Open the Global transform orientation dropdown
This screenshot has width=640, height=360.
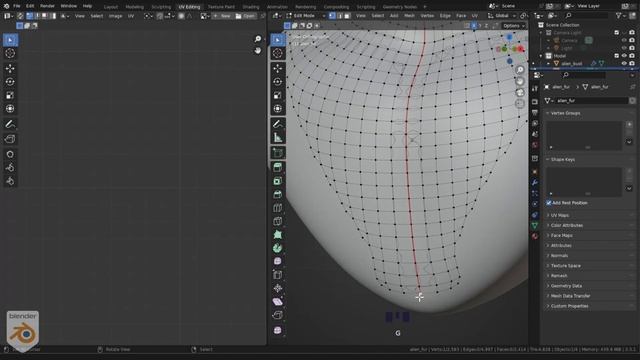pyautogui.click(x=502, y=16)
